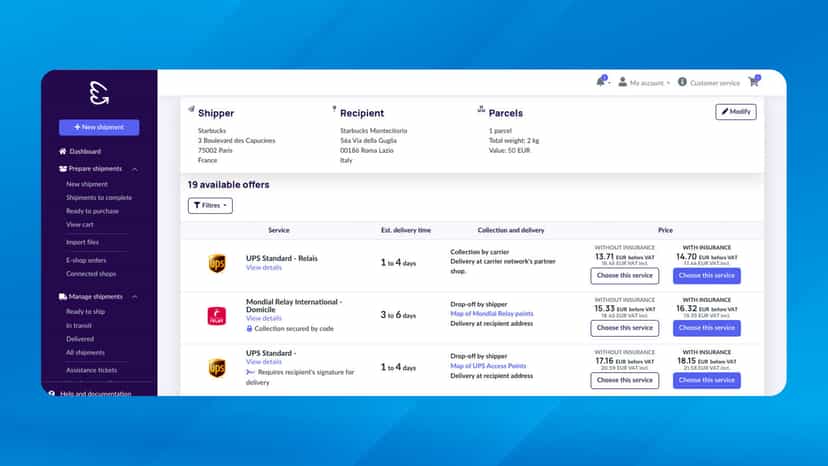Click the Help and documentation icon

[x=52, y=394]
